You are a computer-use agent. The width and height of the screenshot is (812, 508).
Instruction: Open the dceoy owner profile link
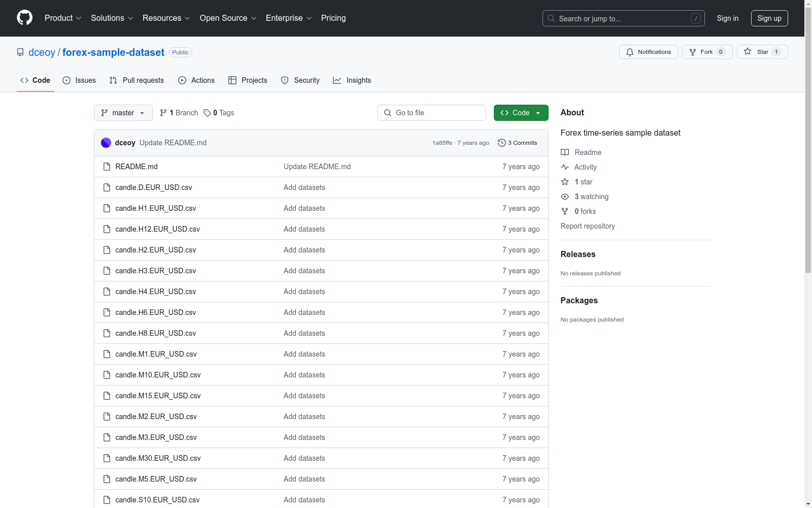pos(42,52)
